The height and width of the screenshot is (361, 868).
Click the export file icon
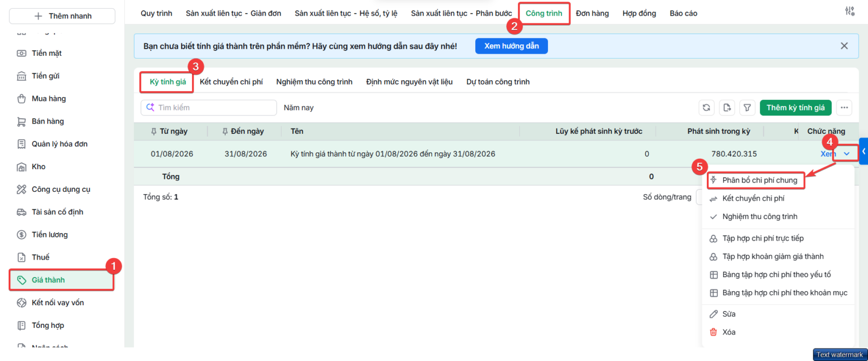(x=727, y=108)
